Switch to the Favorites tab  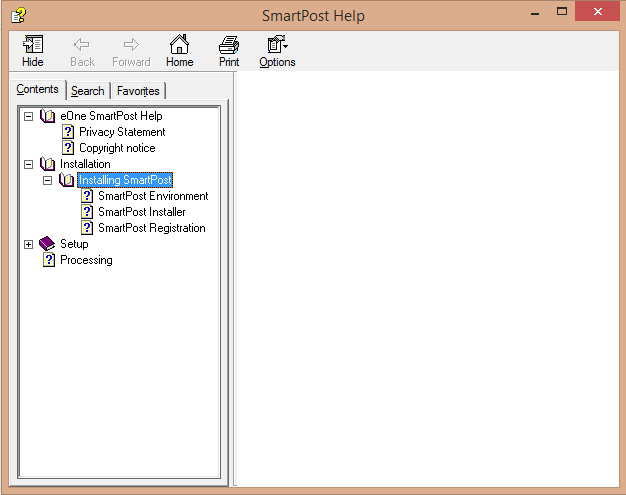(x=138, y=91)
